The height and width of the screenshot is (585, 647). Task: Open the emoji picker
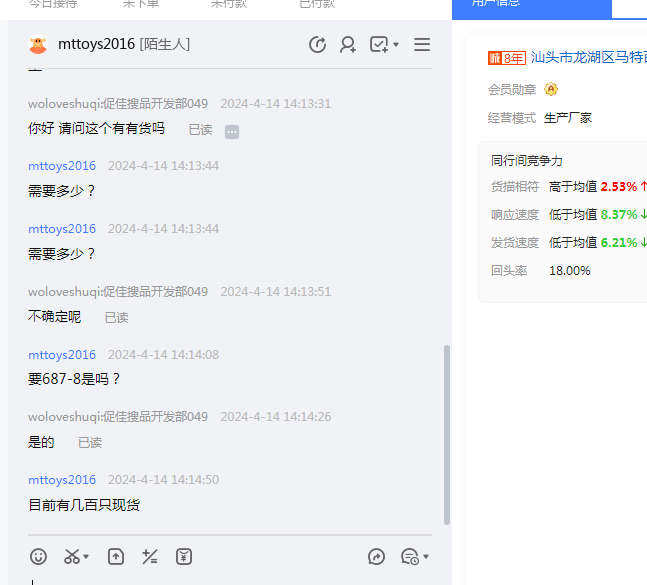pyautogui.click(x=38, y=557)
